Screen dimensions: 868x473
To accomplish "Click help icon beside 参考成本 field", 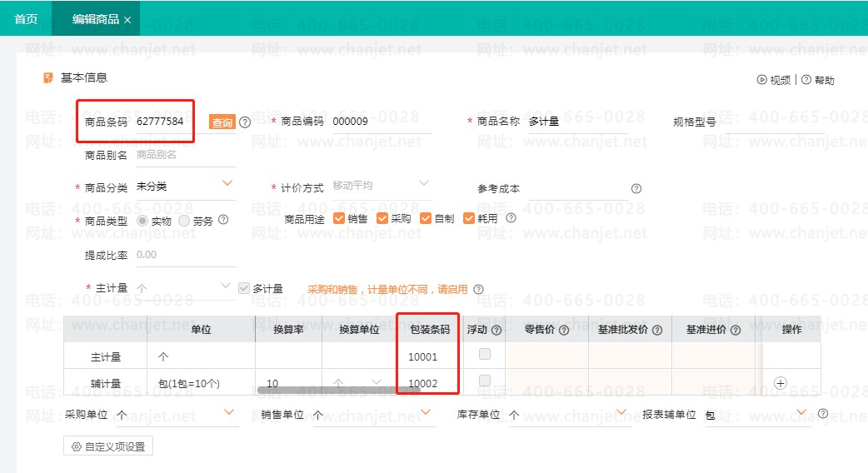I will tap(636, 189).
